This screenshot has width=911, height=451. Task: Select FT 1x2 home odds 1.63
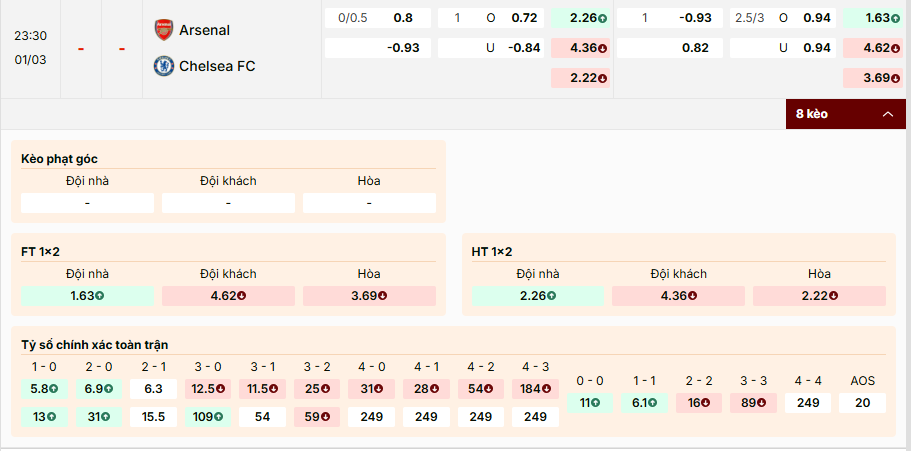click(x=88, y=296)
